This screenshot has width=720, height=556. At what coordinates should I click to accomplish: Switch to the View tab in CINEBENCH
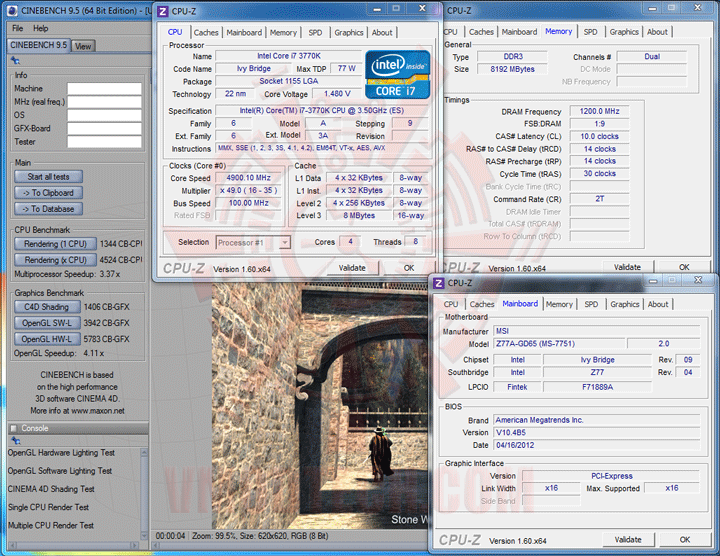(x=83, y=46)
